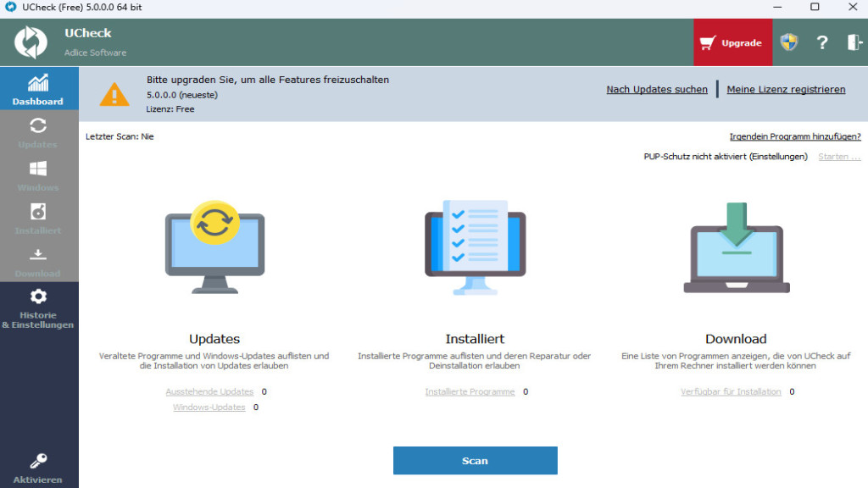Open help via question mark icon

821,42
